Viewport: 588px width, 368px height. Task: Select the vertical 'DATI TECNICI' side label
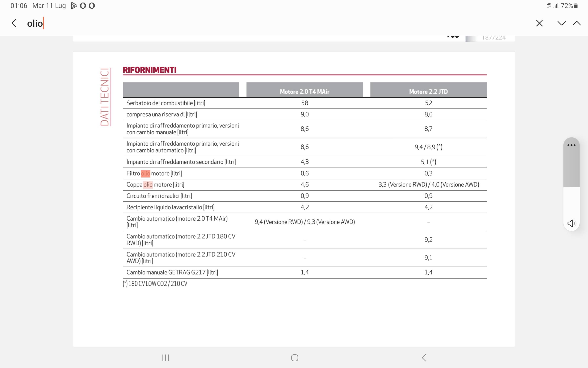point(105,97)
